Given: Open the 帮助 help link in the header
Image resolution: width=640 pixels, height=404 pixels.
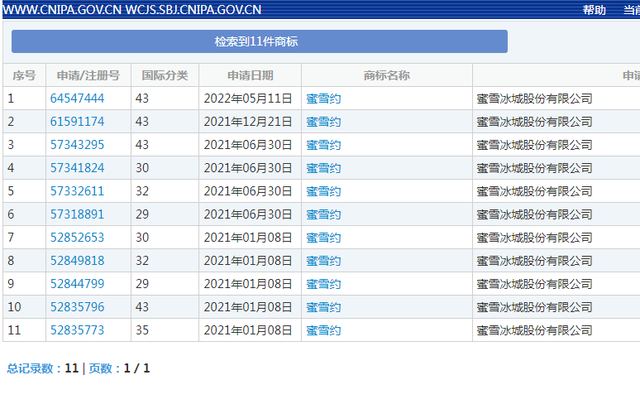Looking at the screenshot, I should click(x=594, y=10).
